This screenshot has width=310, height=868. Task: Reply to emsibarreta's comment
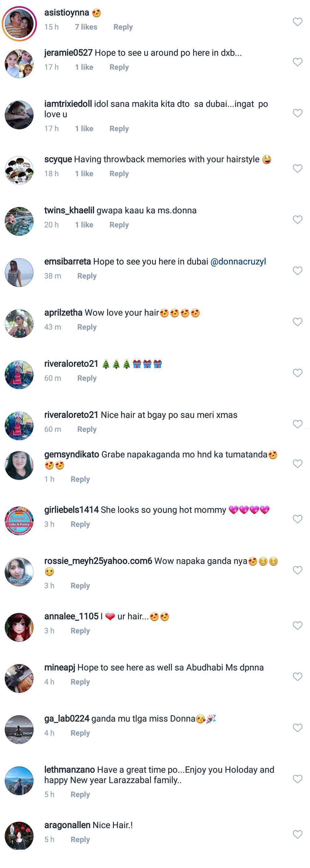[x=87, y=276]
